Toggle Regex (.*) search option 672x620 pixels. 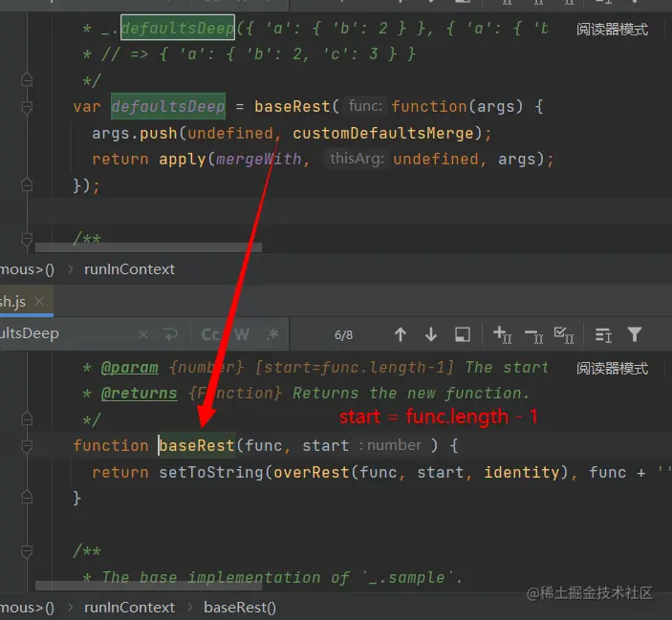coord(272,334)
